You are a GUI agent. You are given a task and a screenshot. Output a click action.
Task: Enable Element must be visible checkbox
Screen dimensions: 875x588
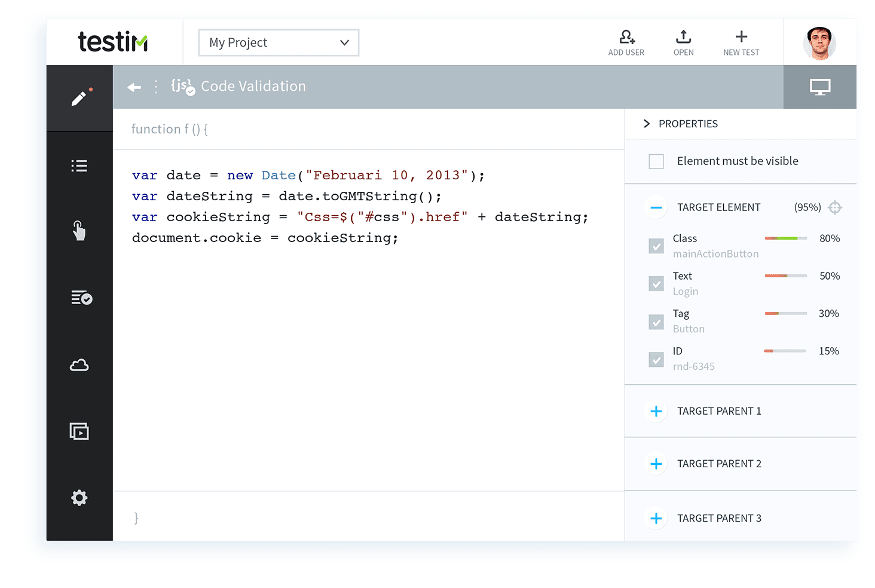click(656, 161)
